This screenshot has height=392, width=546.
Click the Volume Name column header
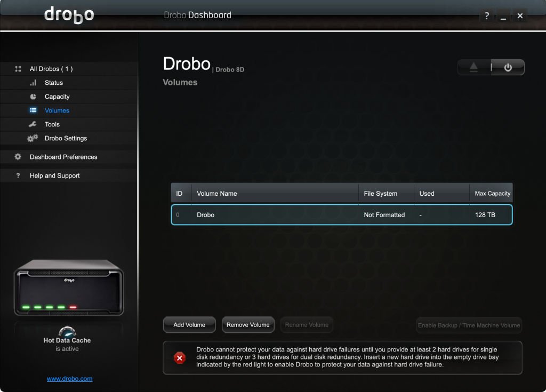275,193
